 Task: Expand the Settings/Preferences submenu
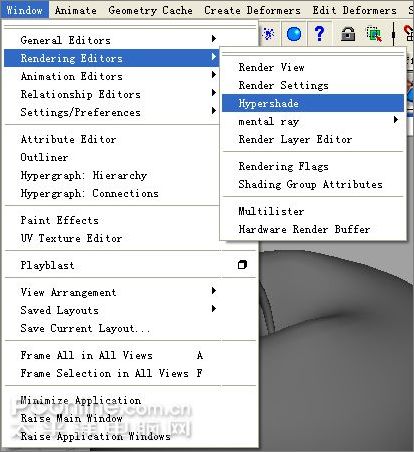coord(112,112)
